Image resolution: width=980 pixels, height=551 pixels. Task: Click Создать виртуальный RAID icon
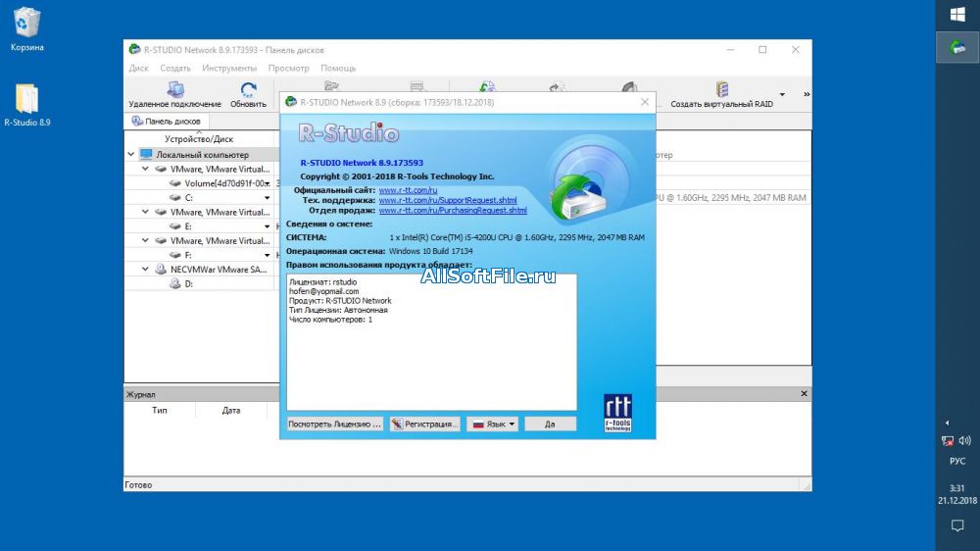[722, 90]
